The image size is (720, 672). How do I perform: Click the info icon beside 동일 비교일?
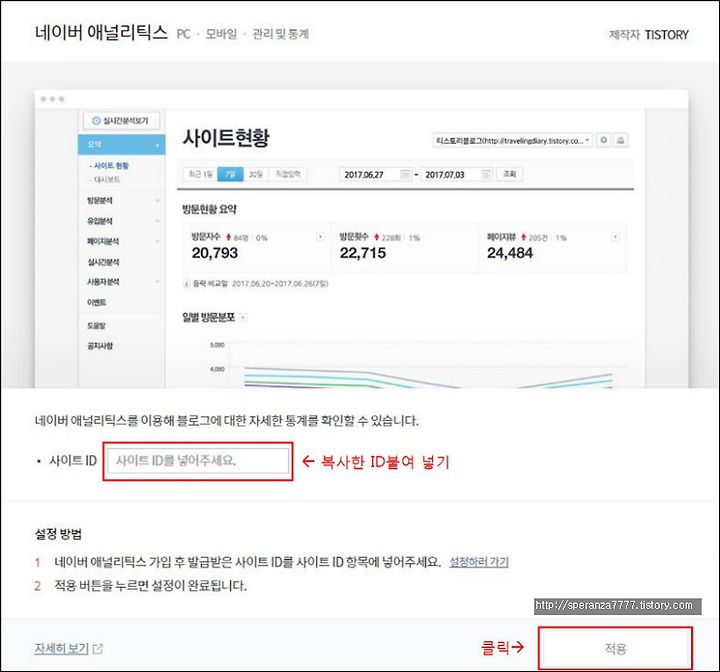pos(186,283)
